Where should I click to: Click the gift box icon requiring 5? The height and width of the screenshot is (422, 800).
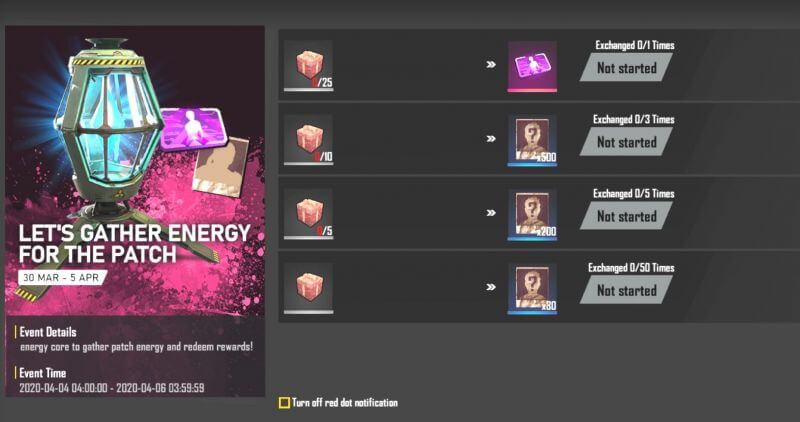[x=308, y=214]
